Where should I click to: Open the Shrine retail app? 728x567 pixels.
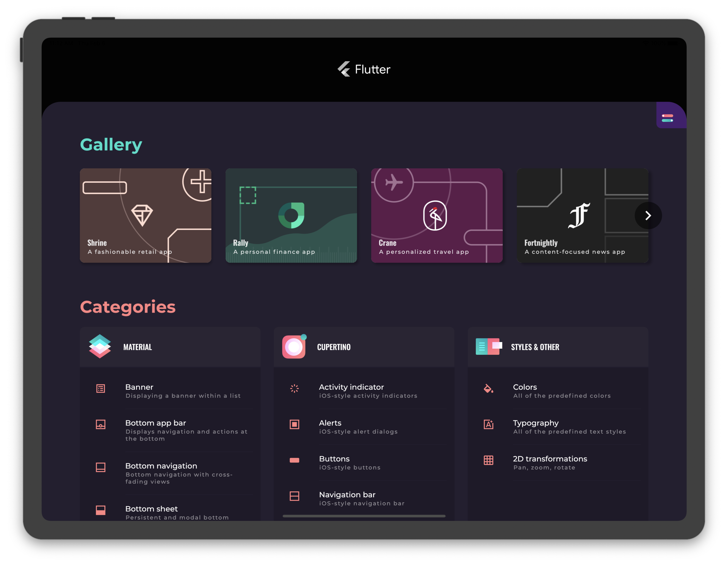[x=146, y=215]
